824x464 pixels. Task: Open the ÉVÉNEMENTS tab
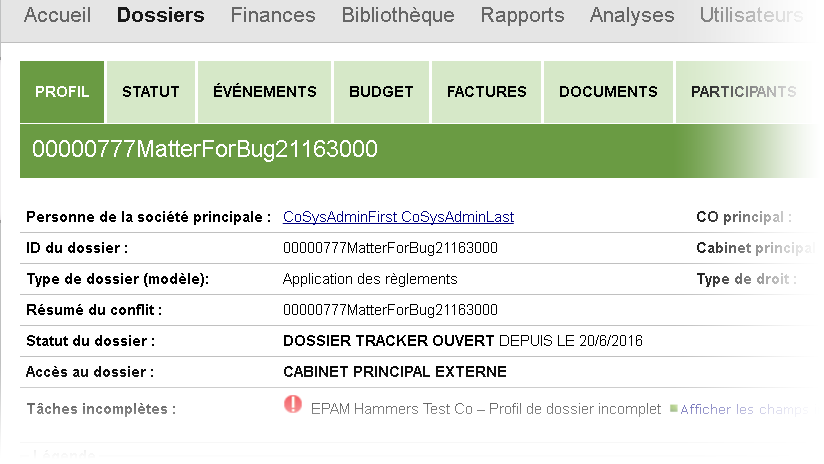click(265, 92)
